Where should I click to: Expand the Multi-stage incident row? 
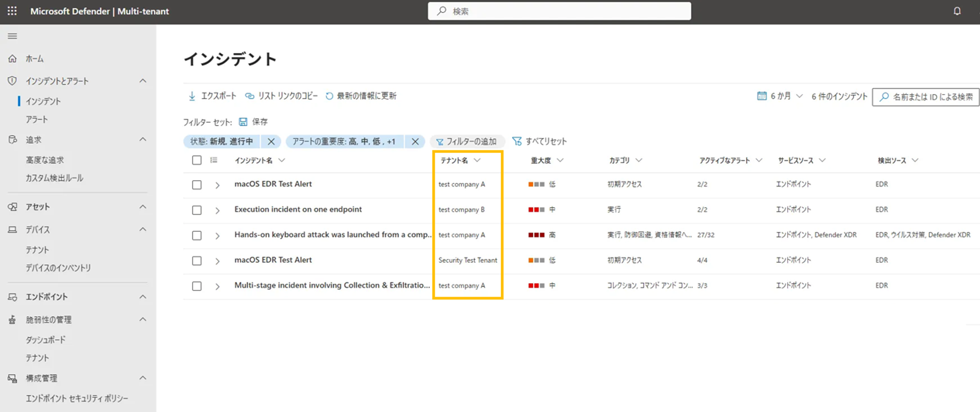[217, 286]
